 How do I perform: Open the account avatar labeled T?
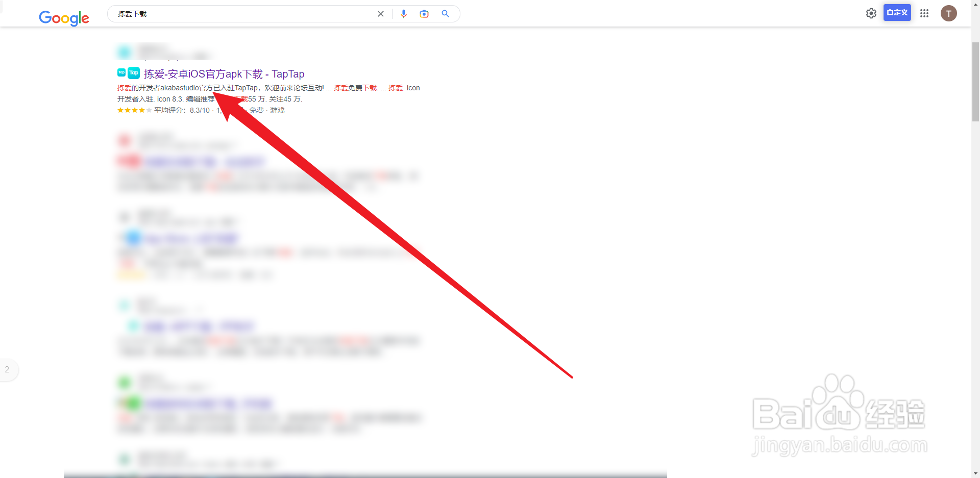coord(949,13)
